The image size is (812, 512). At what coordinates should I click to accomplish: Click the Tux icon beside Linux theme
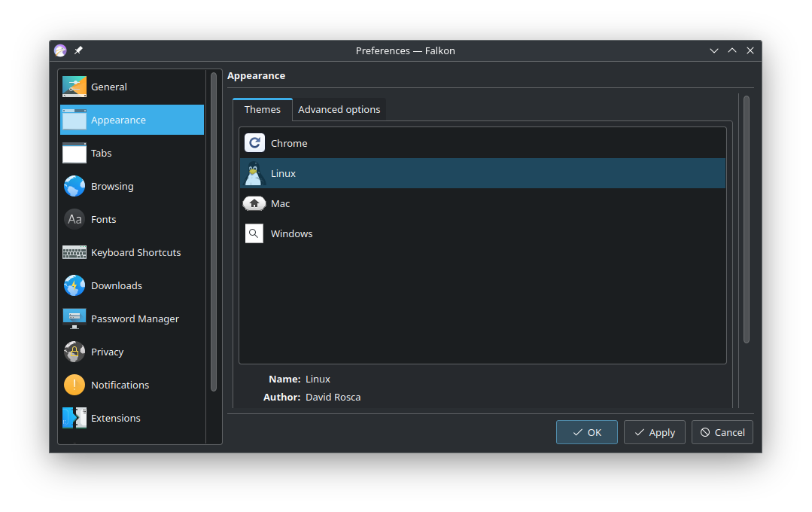254,172
